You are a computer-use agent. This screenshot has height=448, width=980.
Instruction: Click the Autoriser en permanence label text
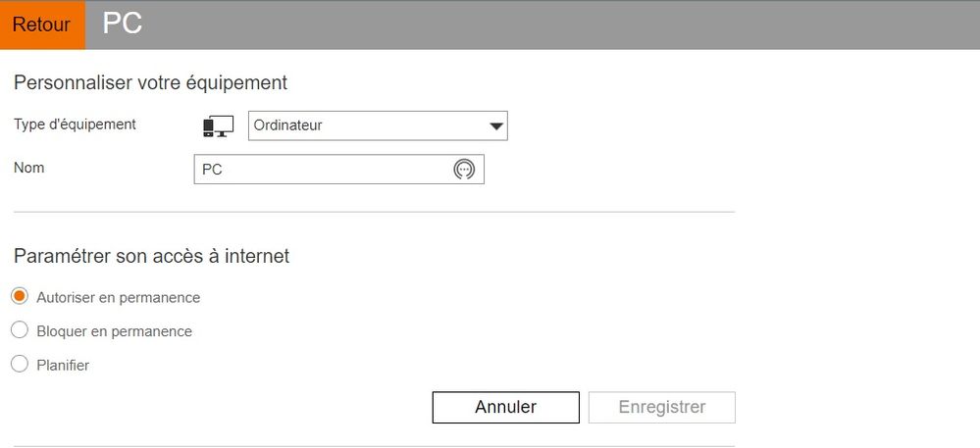pos(118,297)
